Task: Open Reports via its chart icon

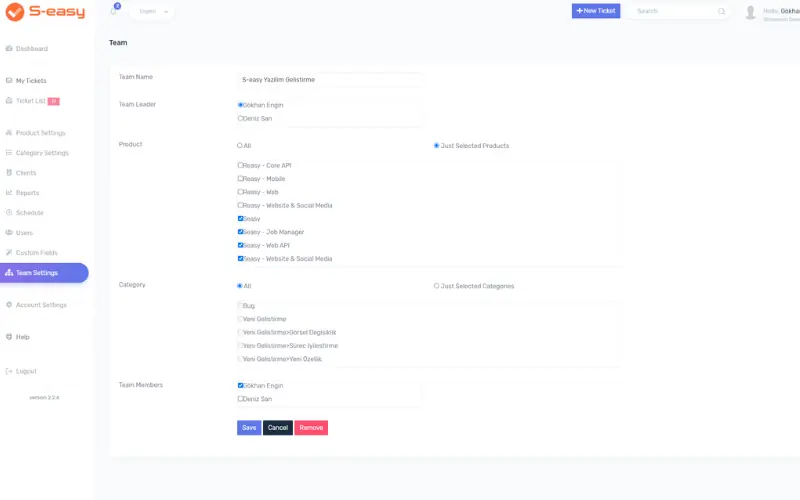Action: point(9,193)
